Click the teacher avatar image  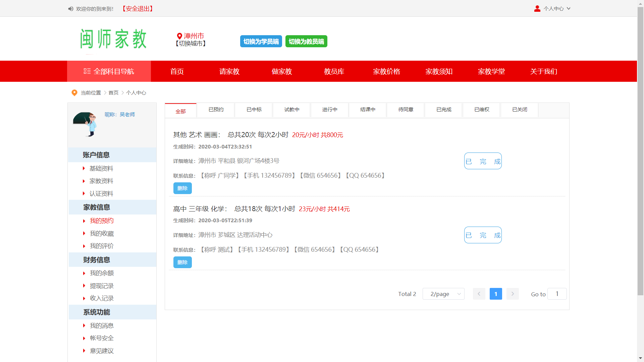[x=85, y=124]
